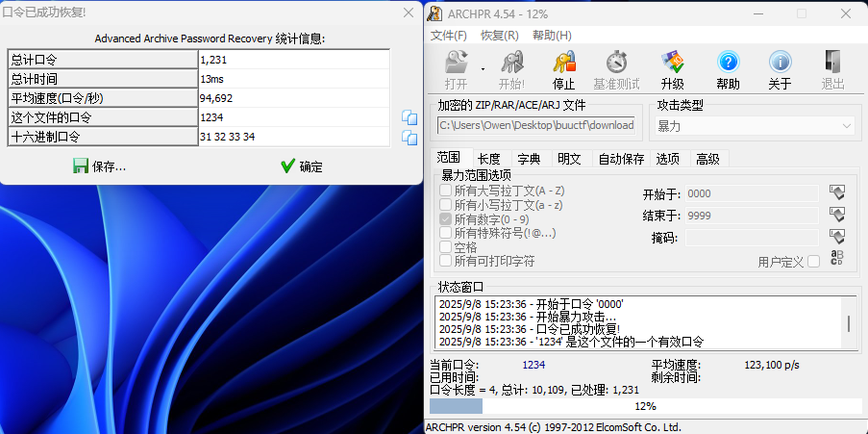Confirm with the 确定 button

coord(302,166)
